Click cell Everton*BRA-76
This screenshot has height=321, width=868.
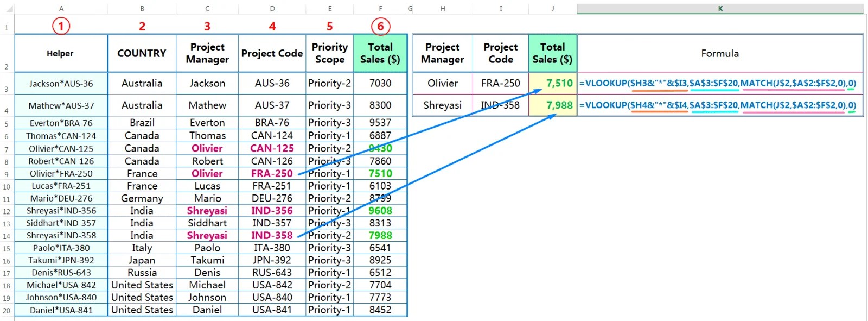click(x=61, y=123)
